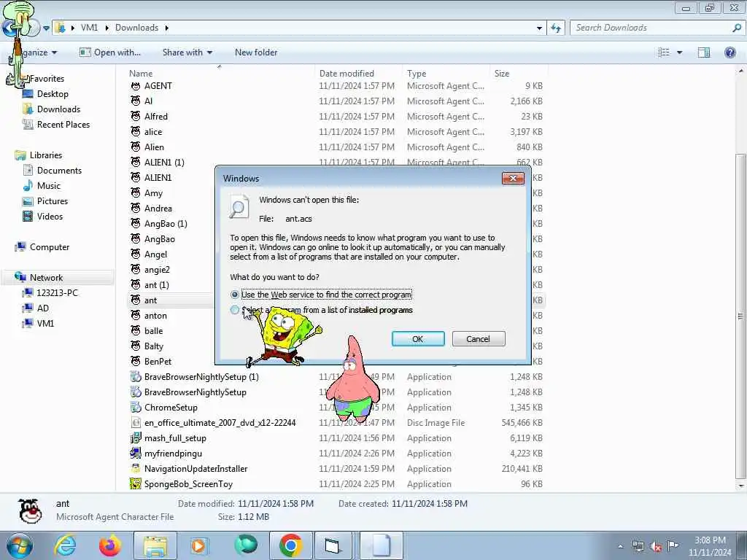
Task: Close the Windows dialog with X
Action: pos(513,179)
